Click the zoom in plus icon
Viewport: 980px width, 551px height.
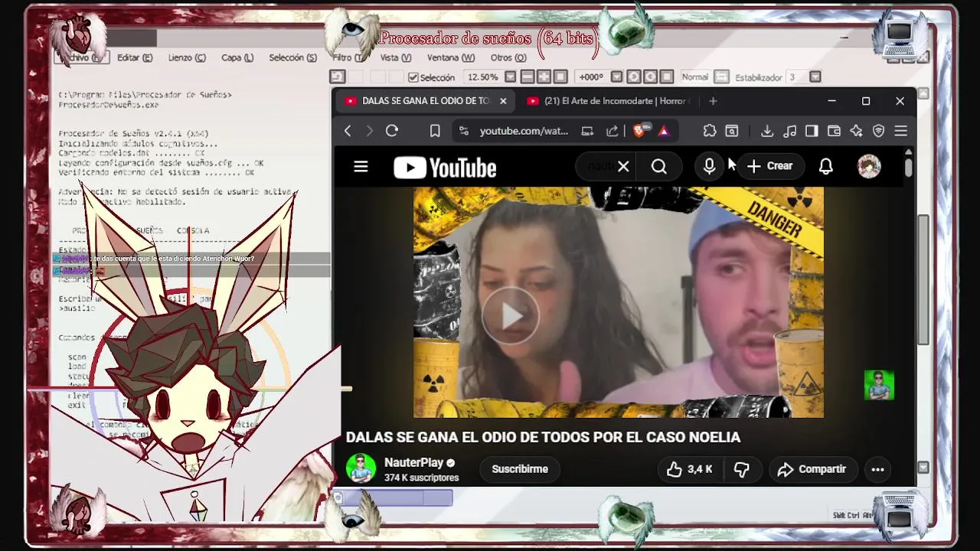544,77
